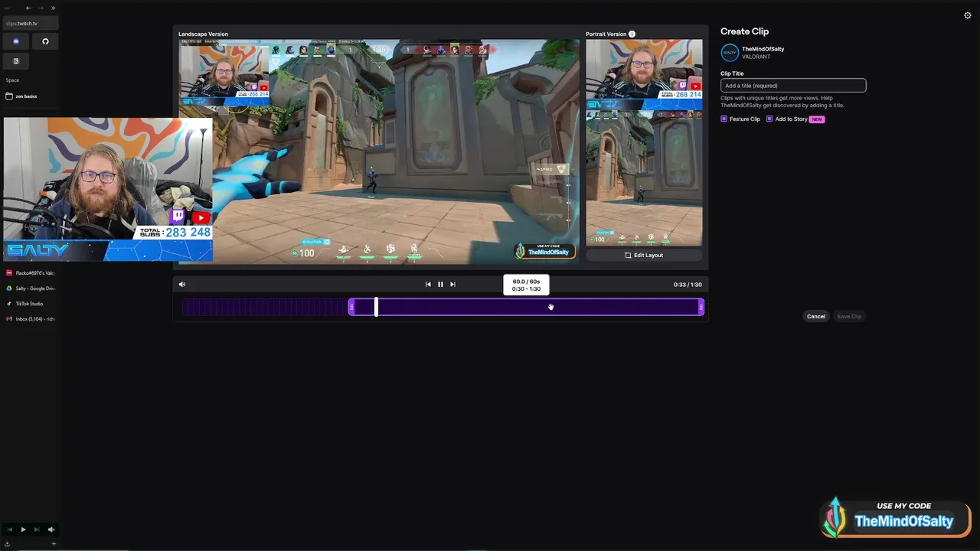Expand sidebar toolbar with double-chevron icon

(53, 8)
